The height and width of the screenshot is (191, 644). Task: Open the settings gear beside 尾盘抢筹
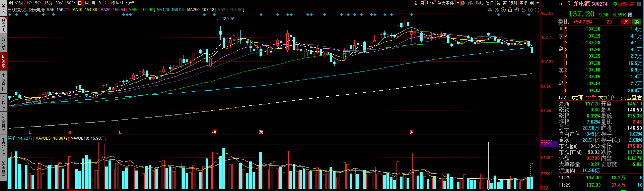tap(639, 4)
